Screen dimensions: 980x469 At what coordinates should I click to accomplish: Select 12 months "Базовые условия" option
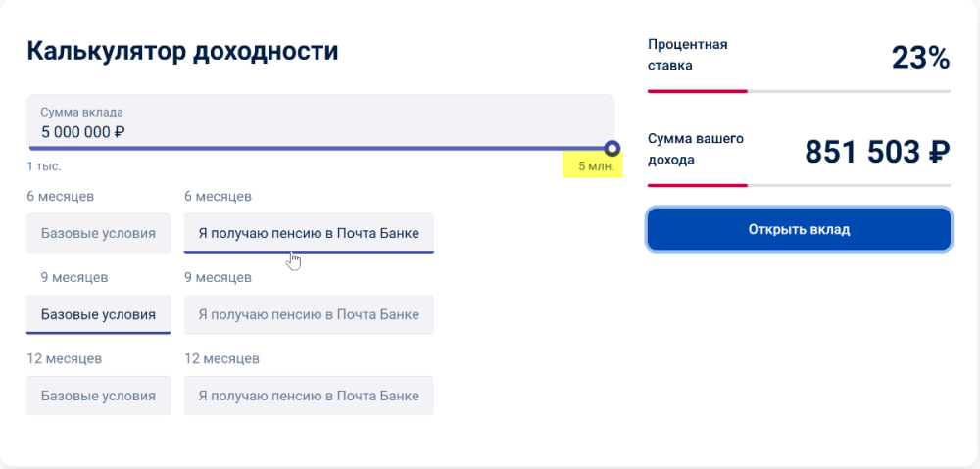click(98, 396)
